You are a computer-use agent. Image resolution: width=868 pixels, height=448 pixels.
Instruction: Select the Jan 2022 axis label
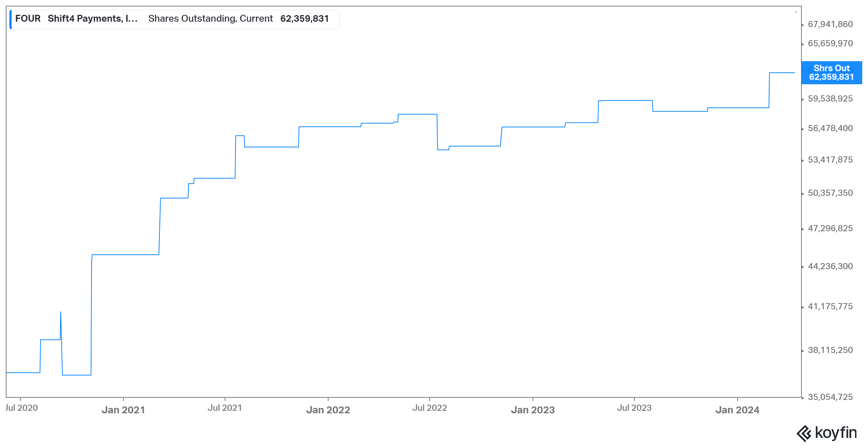(x=328, y=410)
